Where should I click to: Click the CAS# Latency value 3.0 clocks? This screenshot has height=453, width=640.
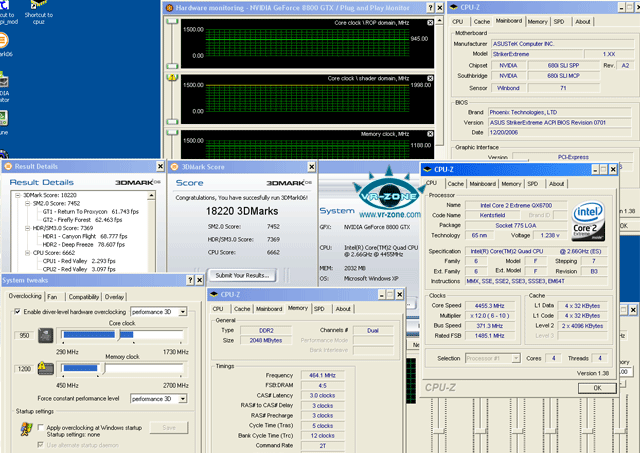coord(322,395)
